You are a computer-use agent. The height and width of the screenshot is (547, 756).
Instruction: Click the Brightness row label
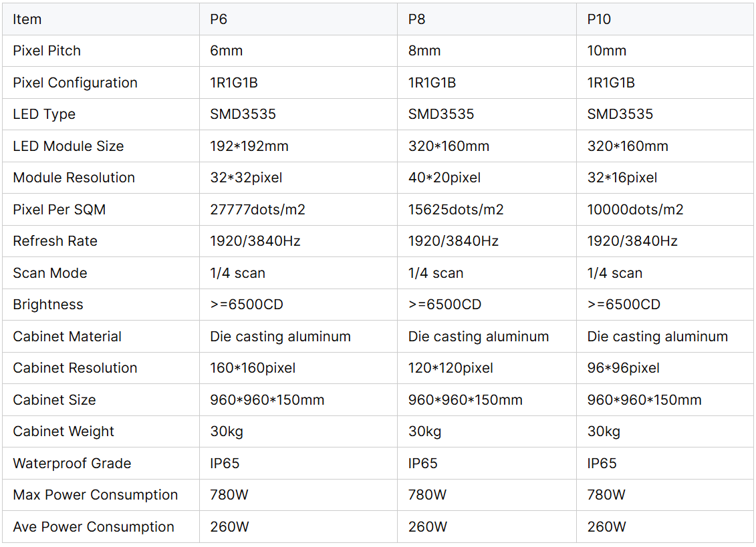(x=48, y=304)
